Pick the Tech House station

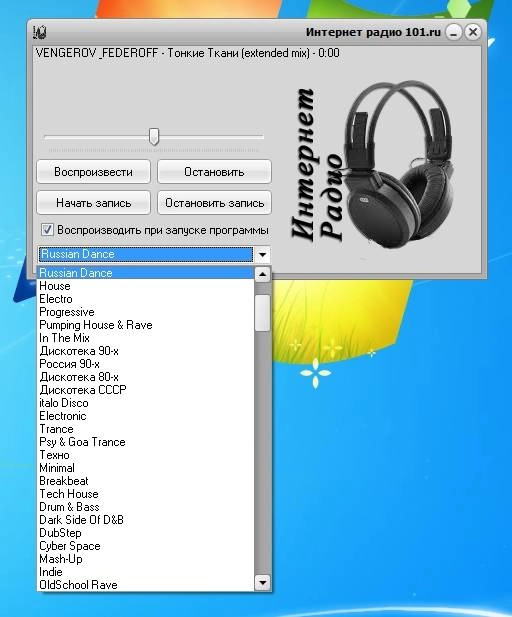coord(146,493)
